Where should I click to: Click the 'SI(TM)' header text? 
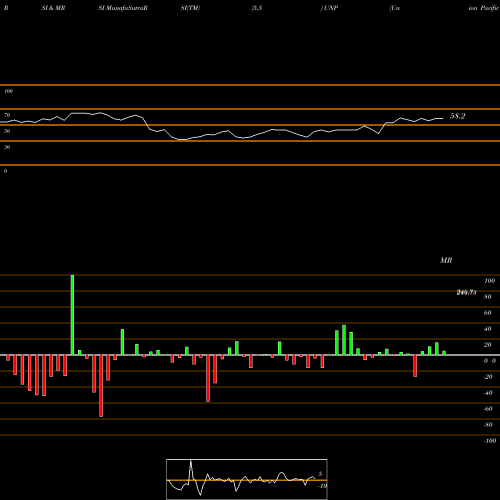(190, 8)
